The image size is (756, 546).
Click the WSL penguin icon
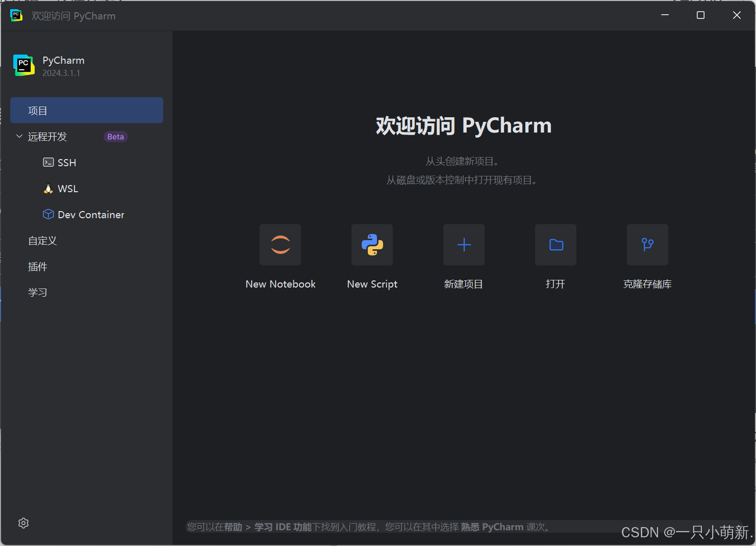coord(48,189)
